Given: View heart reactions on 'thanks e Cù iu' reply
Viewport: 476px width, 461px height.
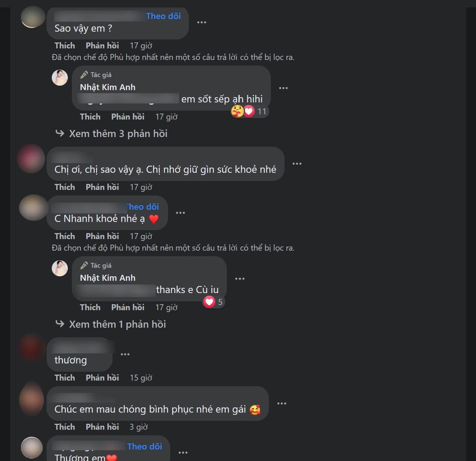Looking at the screenshot, I should (x=214, y=302).
